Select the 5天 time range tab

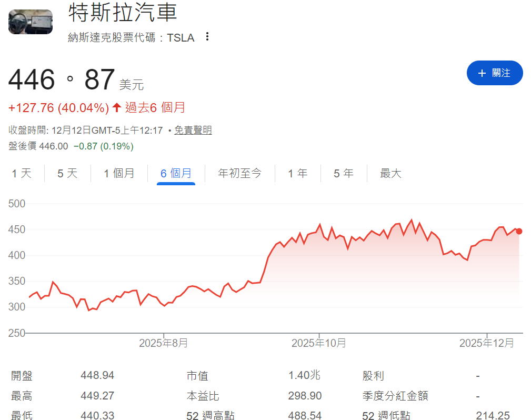coord(67,173)
